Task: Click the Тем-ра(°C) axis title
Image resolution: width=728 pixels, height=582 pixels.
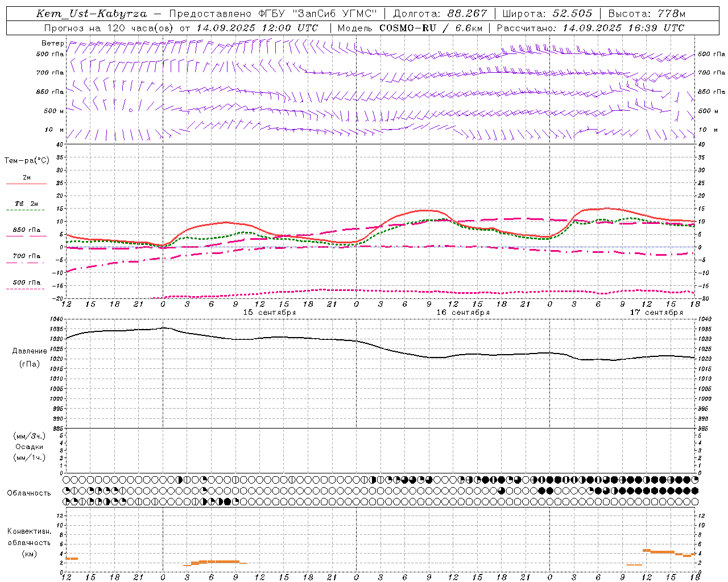Action: coord(27,161)
